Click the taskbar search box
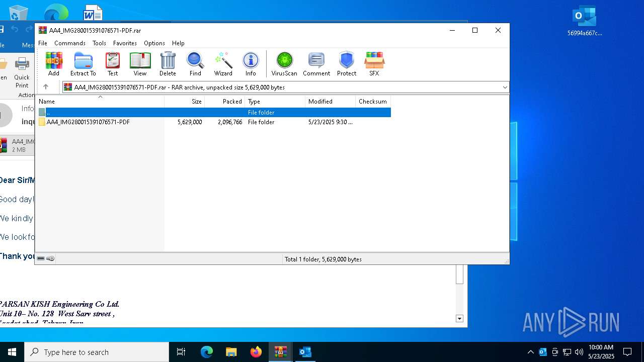Image resolution: width=644 pixels, height=362 pixels. click(97, 352)
